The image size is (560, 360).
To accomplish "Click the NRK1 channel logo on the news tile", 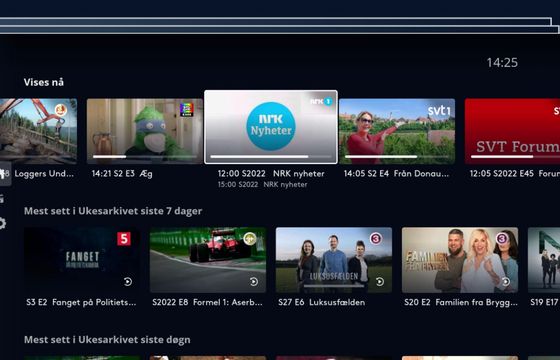I will click(321, 101).
